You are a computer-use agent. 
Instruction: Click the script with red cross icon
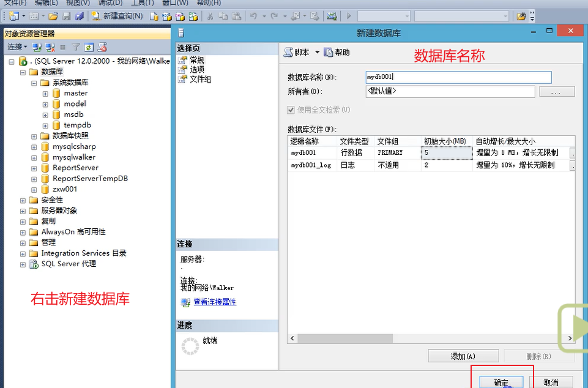(102, 47)
